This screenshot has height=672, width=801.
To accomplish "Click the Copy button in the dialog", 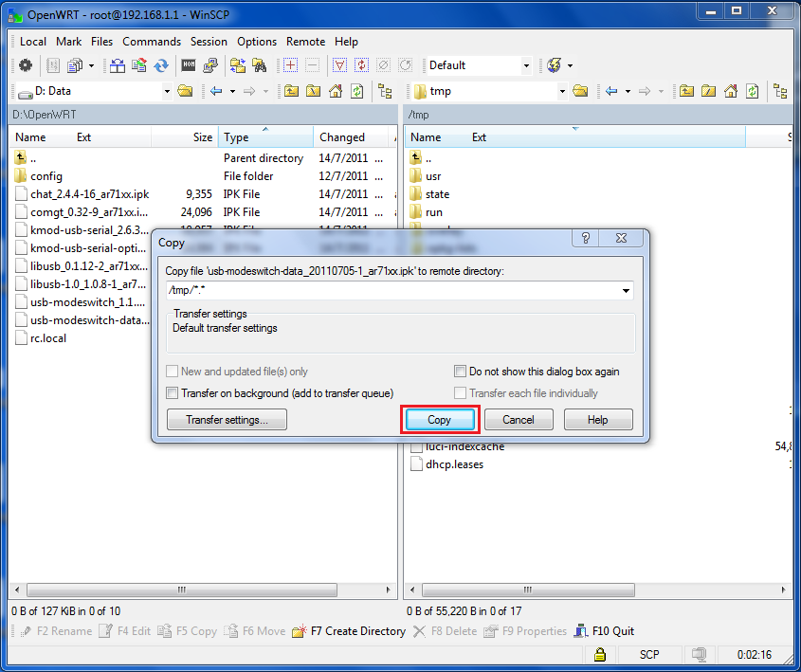I will pos(440,420).
